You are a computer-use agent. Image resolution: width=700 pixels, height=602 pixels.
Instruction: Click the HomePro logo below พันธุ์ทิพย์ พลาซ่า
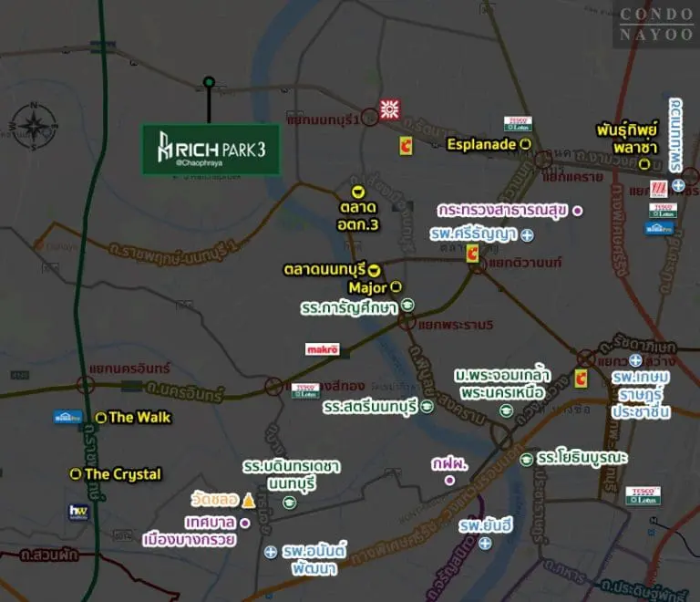click(659, 229)
